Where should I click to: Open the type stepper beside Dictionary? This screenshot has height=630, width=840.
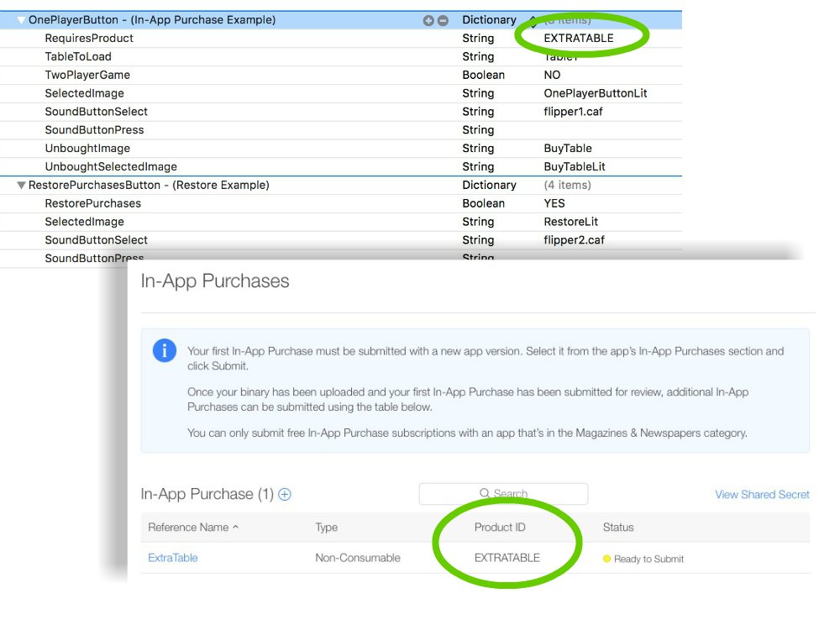point(532,20)
